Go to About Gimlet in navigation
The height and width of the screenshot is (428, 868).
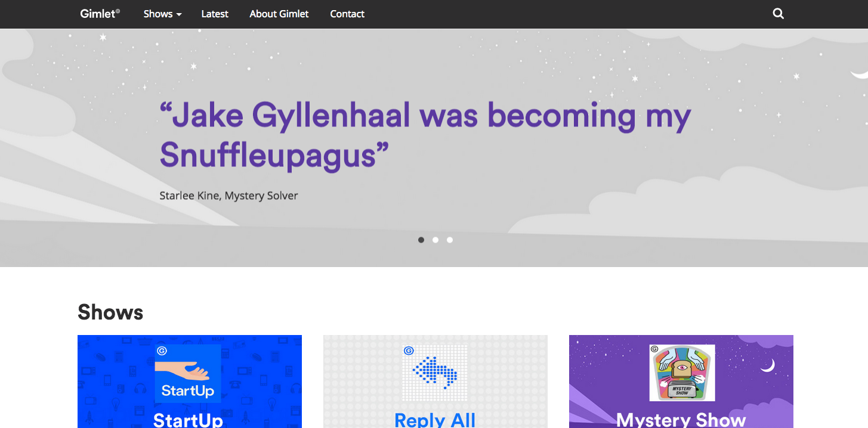click(x=279, y=14)
